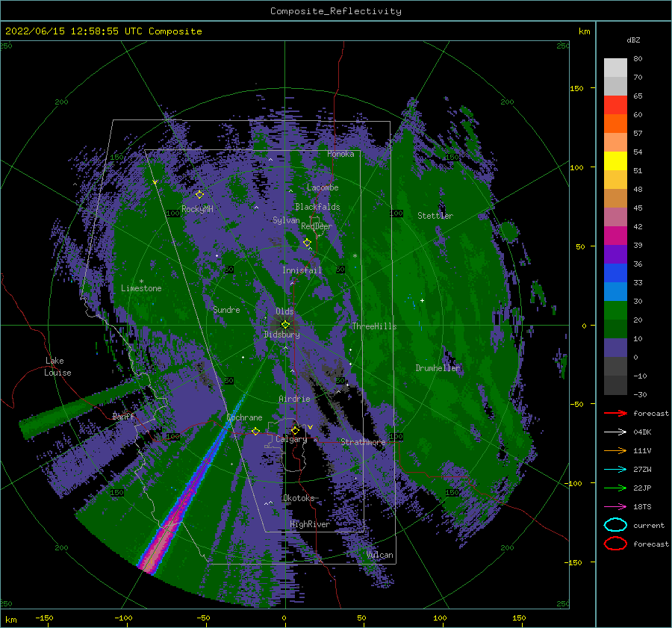This screenshot has width=672, height=628.
Task: Click the Ponoka city label
Action: pyautogui.click(x=340, y=154)
